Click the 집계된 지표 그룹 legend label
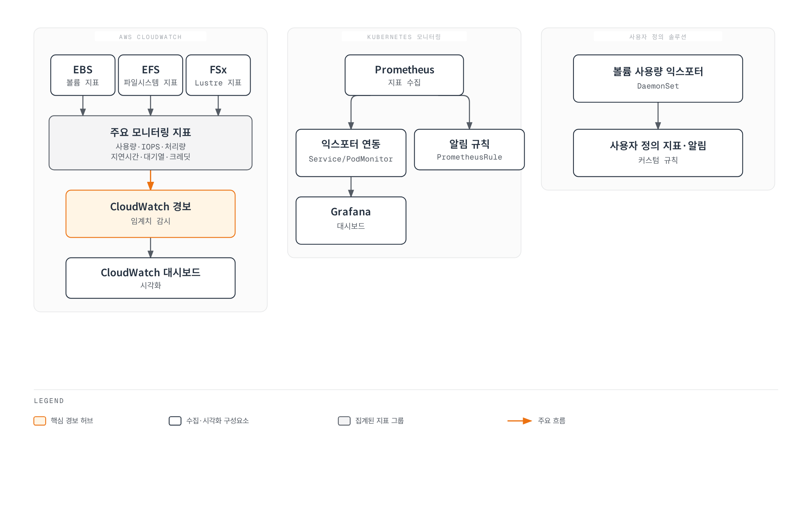 tap(379, 421)
